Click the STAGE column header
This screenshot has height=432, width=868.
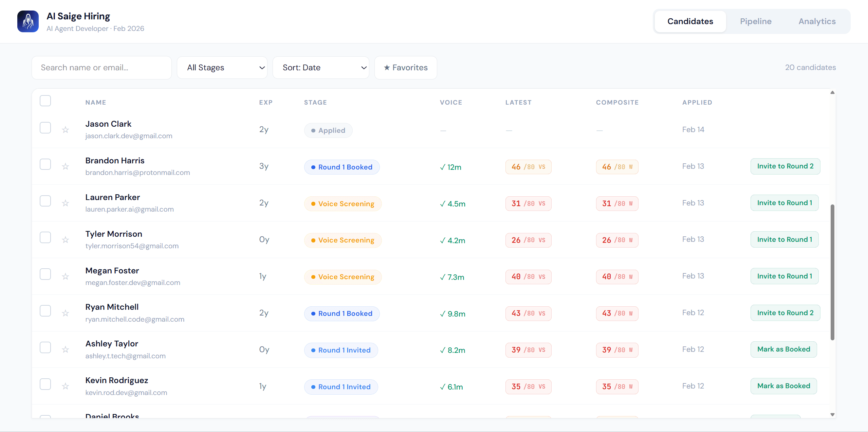point(315,103)
